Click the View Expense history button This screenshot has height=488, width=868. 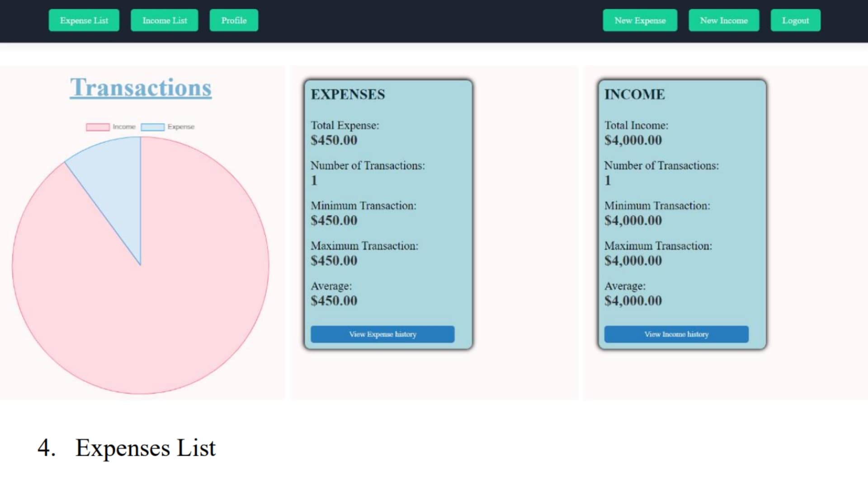382,334
